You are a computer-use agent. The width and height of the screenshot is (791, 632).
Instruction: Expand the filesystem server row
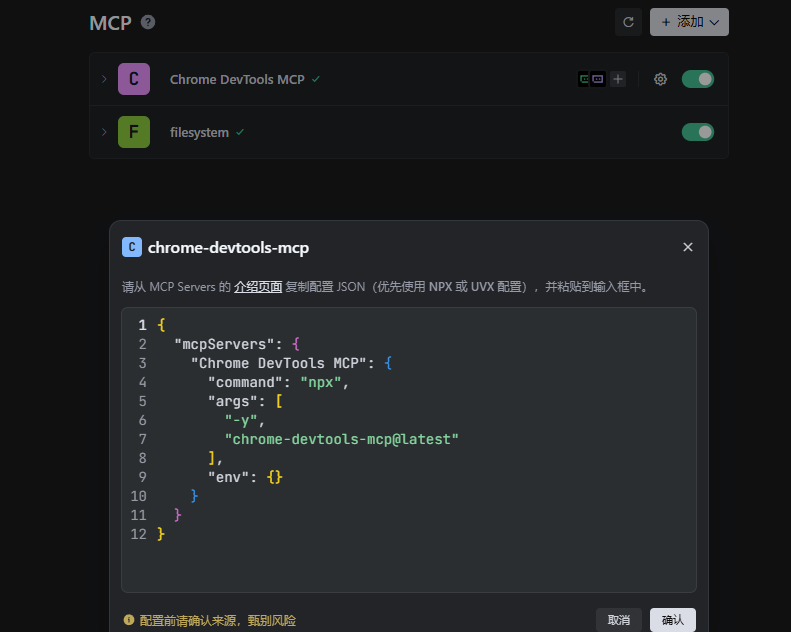104,132
